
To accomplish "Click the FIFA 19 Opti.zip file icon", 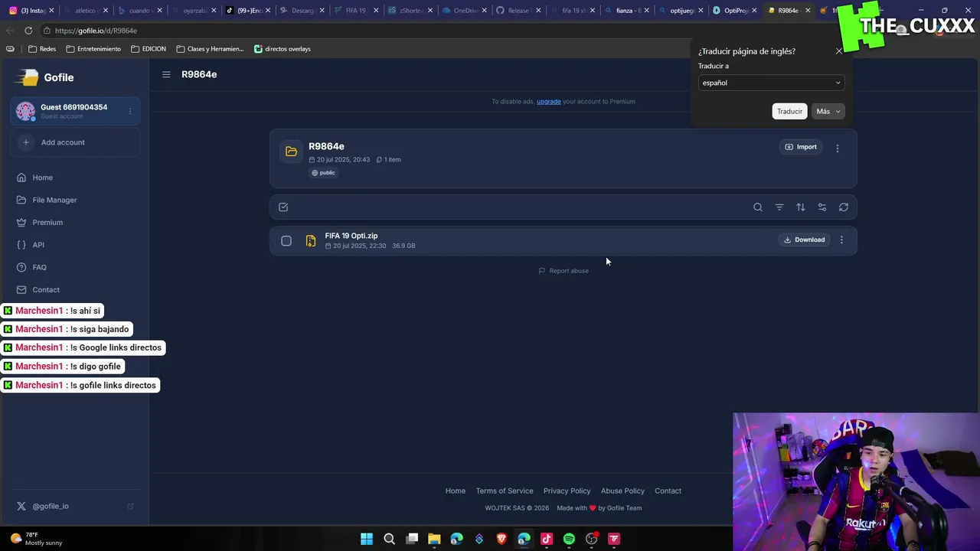I will point(311,241).
